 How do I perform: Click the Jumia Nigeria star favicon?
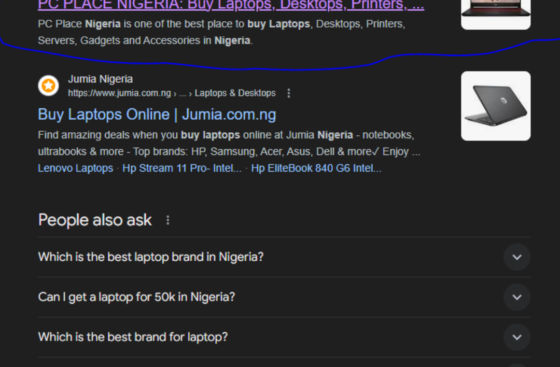(x=49, y=86)
